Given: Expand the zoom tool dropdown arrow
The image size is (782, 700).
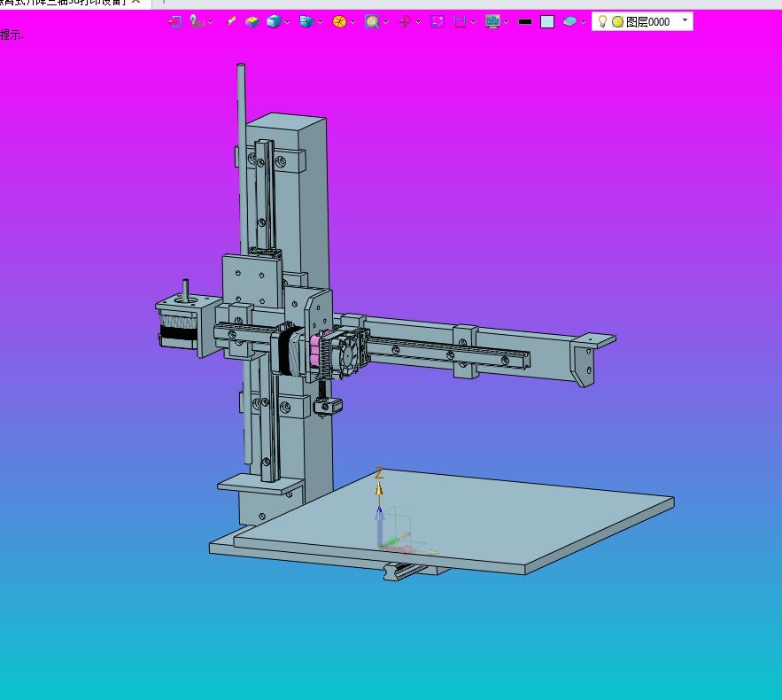Looking at the screenshot, I should 385,22.
